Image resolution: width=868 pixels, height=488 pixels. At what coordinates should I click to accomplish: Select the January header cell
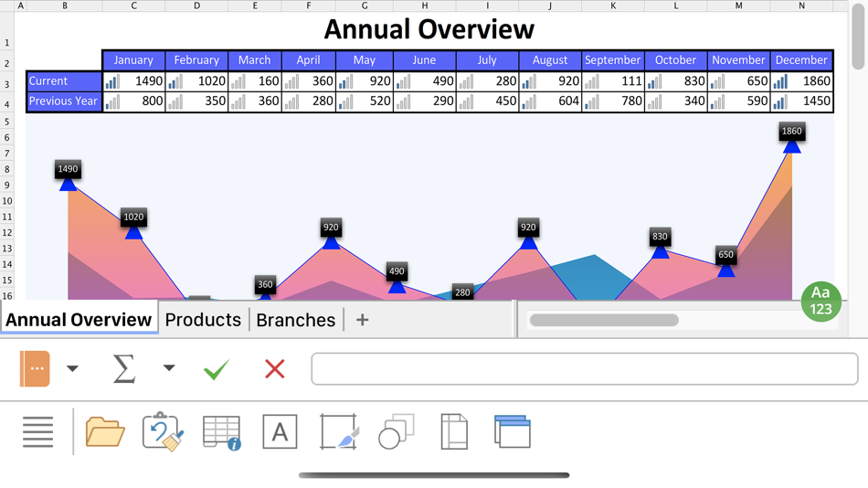coord(133,59)
